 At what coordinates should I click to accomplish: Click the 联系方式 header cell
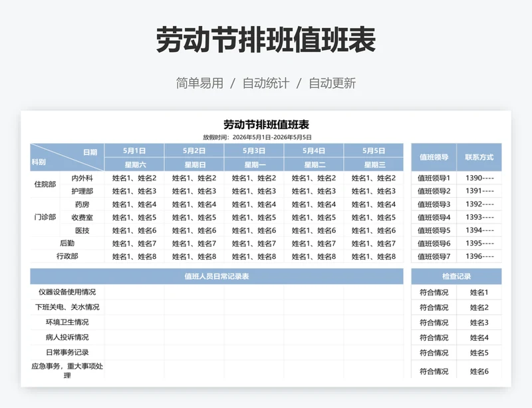(x=479, y=157)
